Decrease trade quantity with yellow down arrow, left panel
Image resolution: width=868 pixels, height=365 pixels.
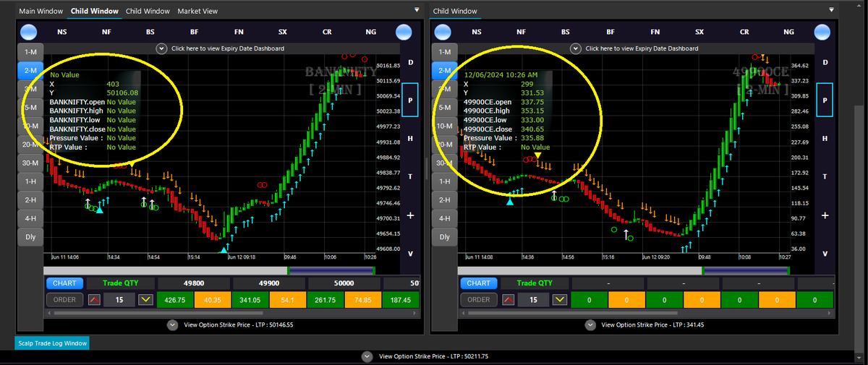tap(146, 299)
